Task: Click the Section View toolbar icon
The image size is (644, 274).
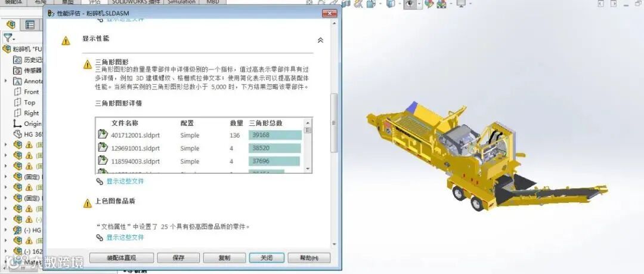Action: tap(346, 4)
